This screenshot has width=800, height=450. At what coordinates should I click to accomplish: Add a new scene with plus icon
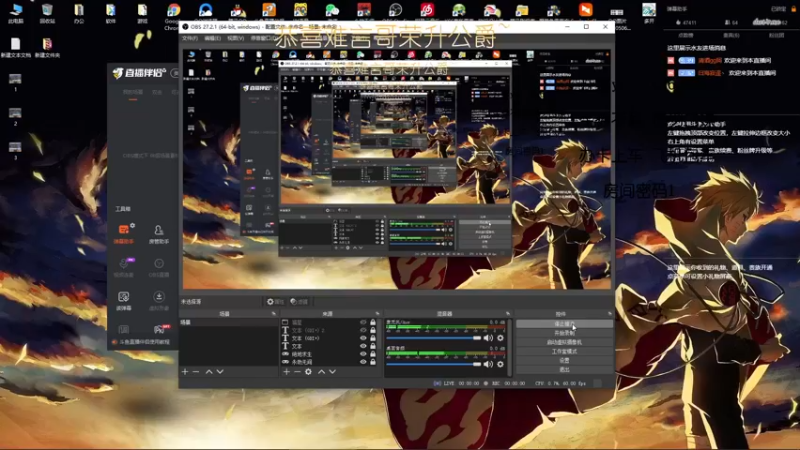click(185, 371)
